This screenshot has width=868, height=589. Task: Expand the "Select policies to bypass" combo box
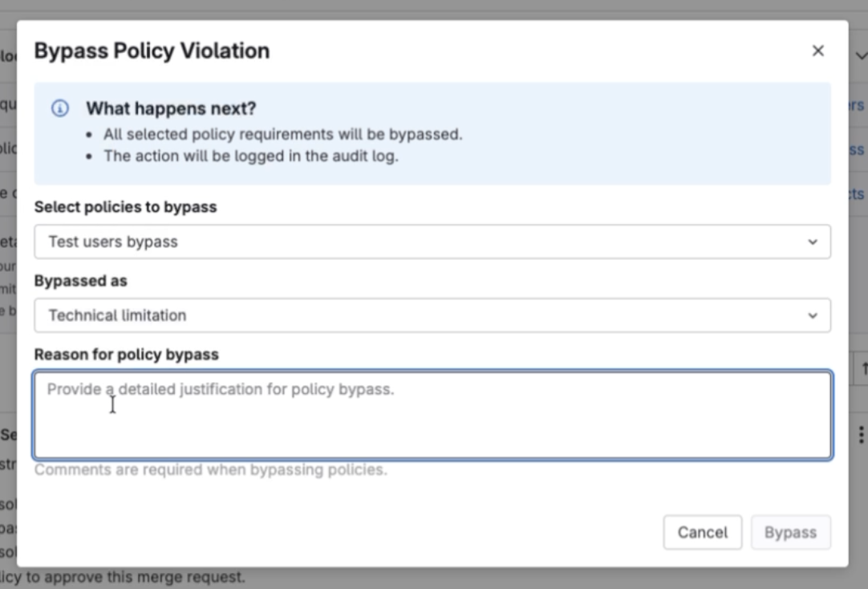pyautogui.click(x=432, y=242)
